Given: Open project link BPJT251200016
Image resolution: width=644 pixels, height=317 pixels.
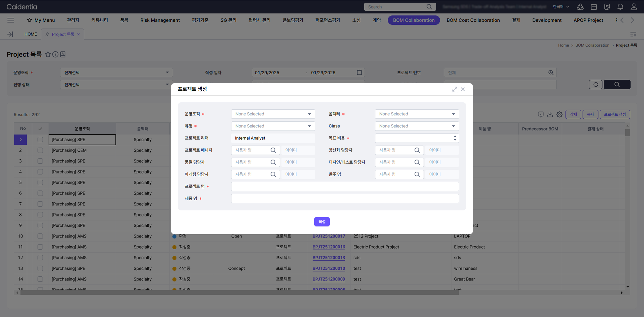Looking at the screenshot, I should [x=329, y=247].
